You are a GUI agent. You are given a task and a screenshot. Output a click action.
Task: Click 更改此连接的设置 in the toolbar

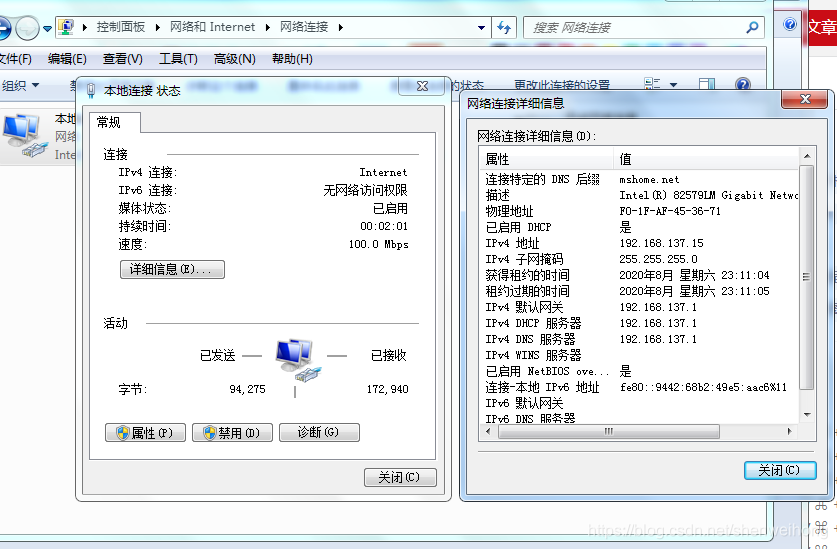click(562, 85)
